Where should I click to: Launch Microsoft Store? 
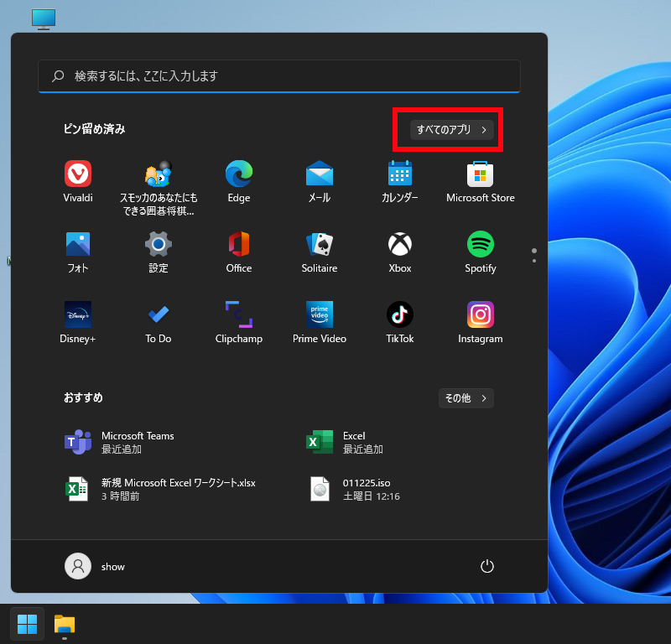point(480,182)
